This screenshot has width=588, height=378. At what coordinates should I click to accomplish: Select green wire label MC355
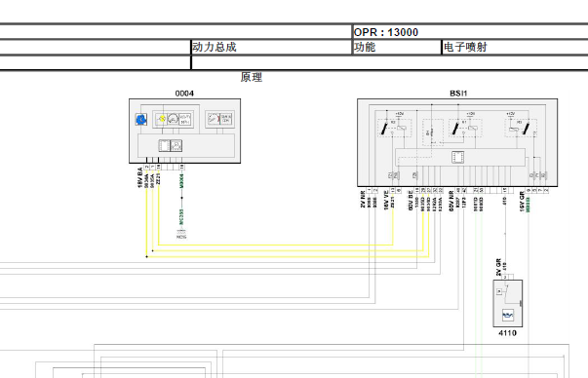181,217
